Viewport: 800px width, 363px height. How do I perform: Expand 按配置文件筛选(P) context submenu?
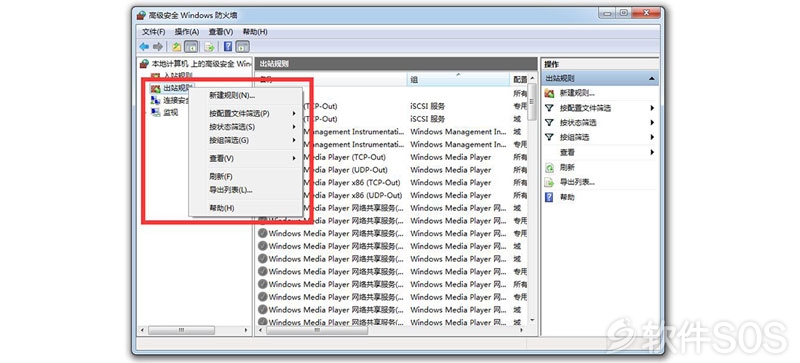point(245,113)
